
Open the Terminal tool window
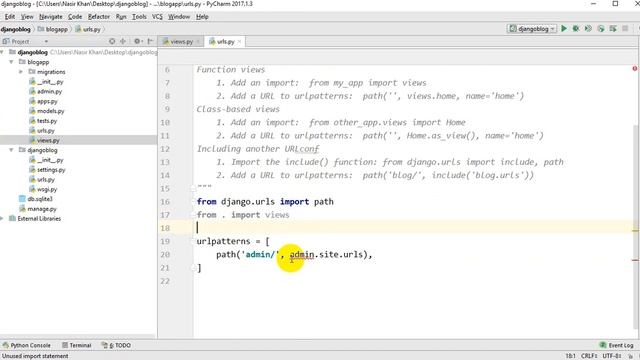(x=77, y=345)
